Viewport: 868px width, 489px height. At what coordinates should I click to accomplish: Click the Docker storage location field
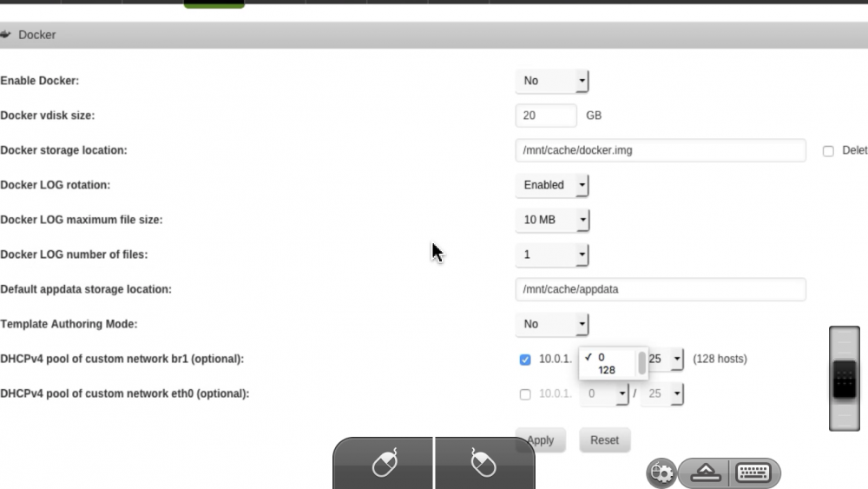coord(661,150)
